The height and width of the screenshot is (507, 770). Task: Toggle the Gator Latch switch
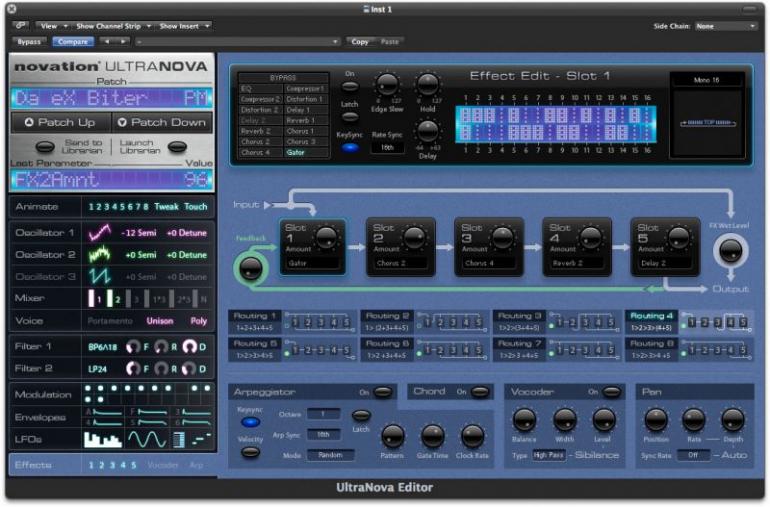pos(350,117)
